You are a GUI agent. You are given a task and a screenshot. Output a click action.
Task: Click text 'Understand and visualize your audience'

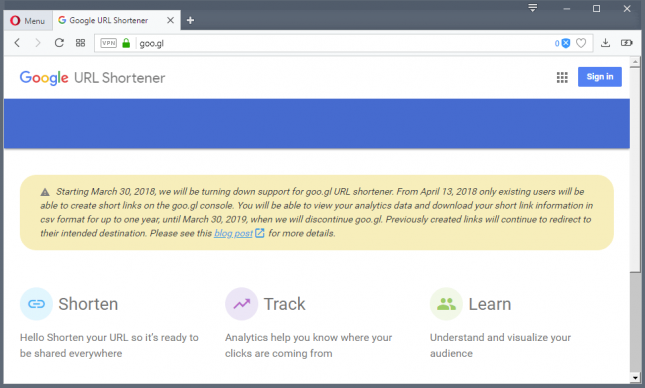(500, 345)
